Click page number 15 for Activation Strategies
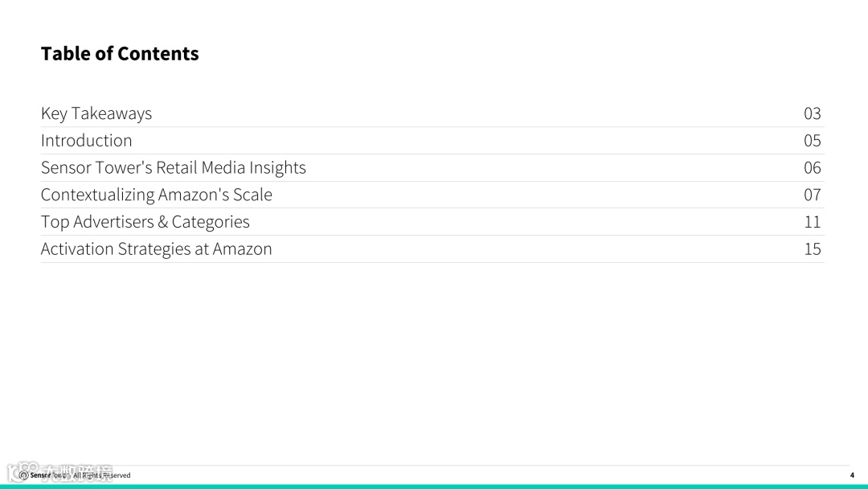Viewport: 868px width, 489px height. click(812, 249)
